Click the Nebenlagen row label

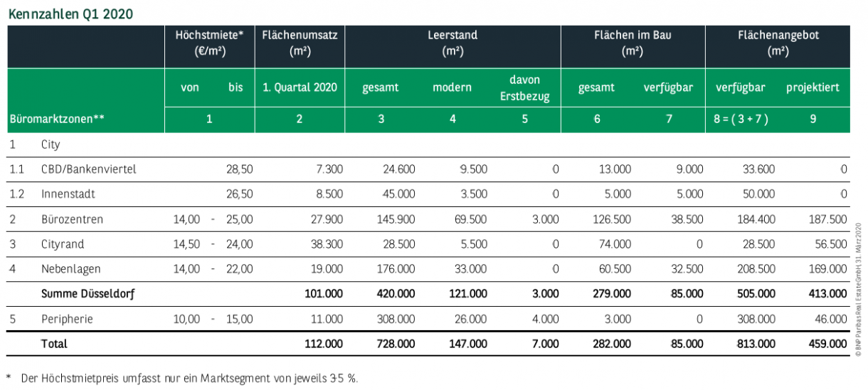tap(70, 269)
